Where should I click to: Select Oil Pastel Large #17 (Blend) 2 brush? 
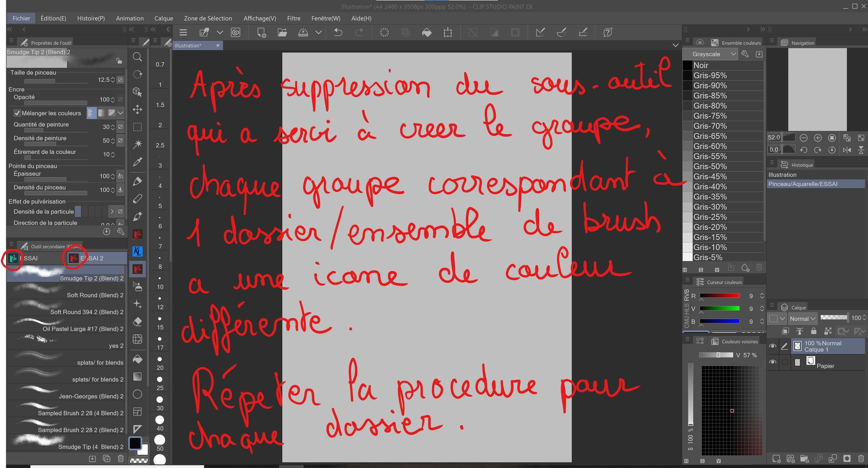click(66, 325)
